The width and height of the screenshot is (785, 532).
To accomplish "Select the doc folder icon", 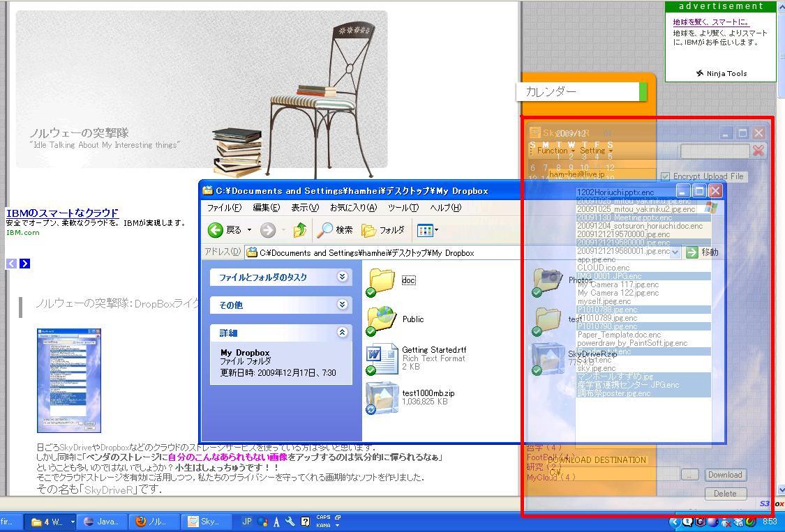I will coord(382,281).
